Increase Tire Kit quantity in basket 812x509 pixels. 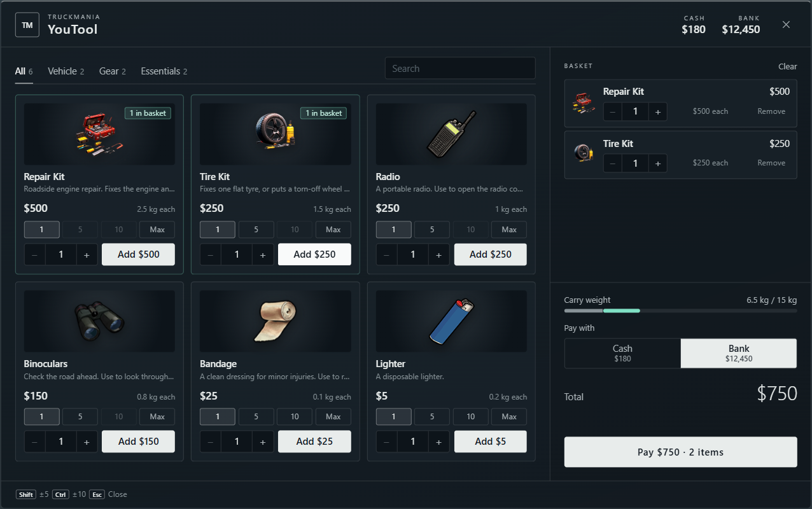pos(658,164)
